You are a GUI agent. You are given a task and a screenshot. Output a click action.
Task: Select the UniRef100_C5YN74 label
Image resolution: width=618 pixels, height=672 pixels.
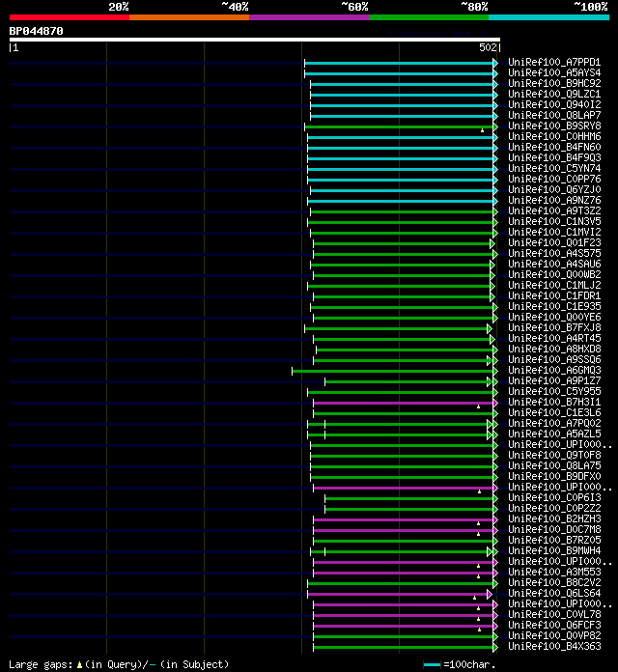pyautogui.click(x=554, y=168)
